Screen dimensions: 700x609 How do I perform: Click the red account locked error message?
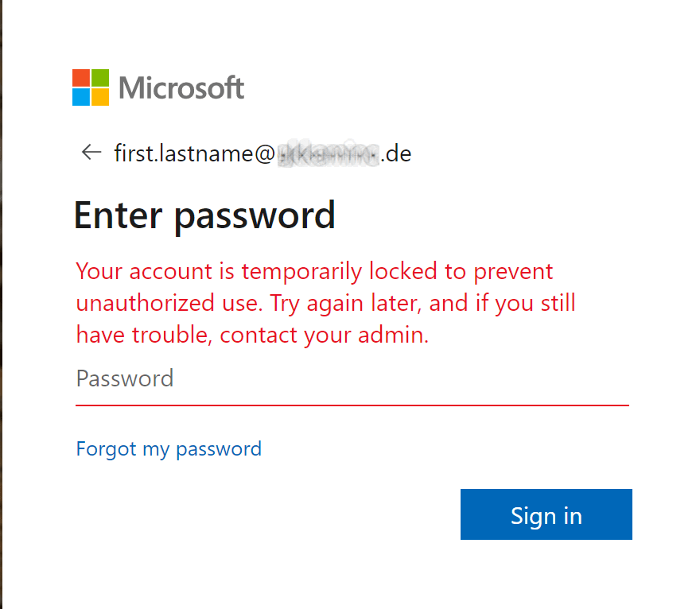pyautogui.click(x=326, y=303)
